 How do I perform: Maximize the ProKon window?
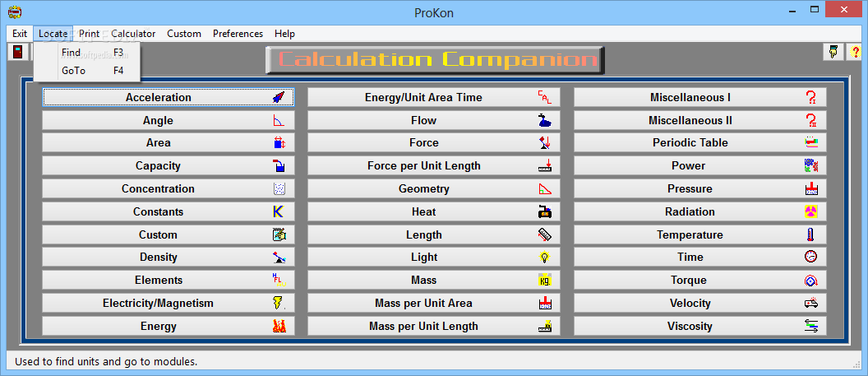click(815, 9)
